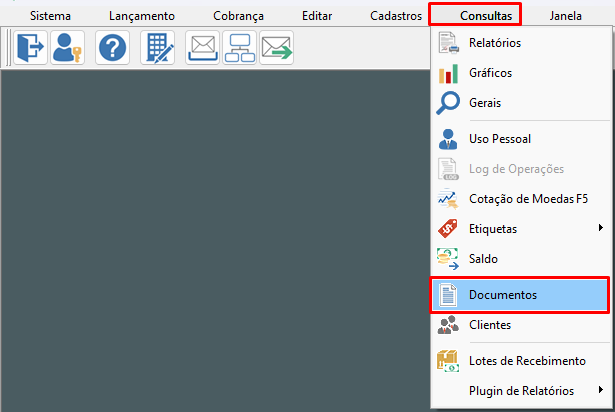Open the building with pencil icon
This screenshot has height=412, width=615.
(157, 48)
